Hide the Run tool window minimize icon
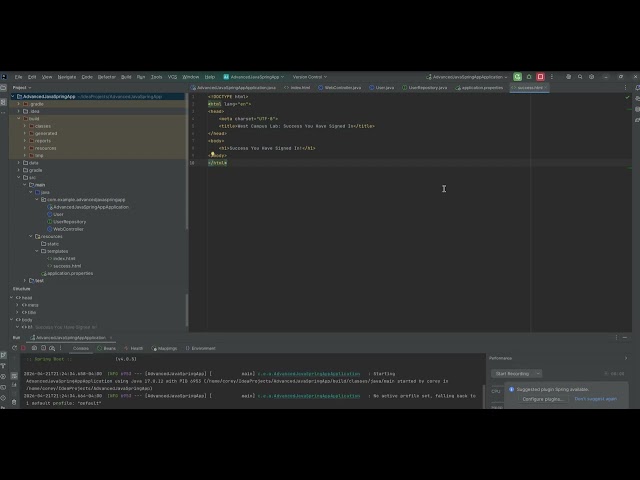This screenshot has height=480, width=640. (x=625, y=338)
